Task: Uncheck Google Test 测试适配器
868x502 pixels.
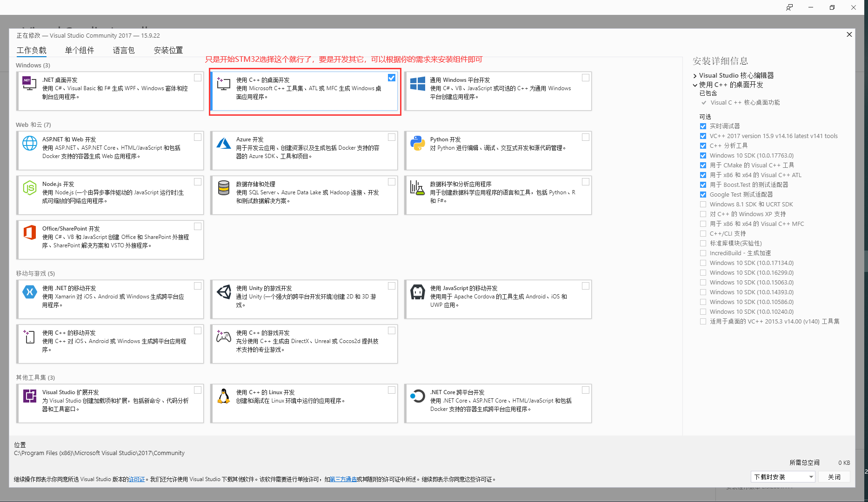Action: point(703,195)
